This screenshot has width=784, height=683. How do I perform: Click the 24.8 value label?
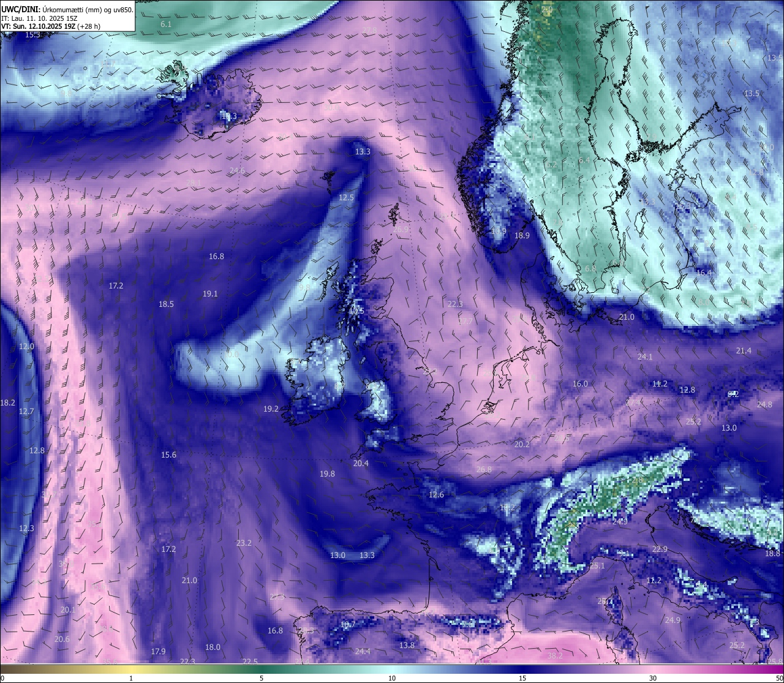[764, 404]
